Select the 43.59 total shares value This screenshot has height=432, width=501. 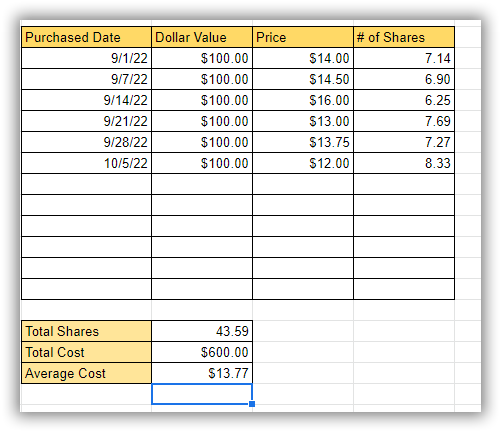coord(202,331)
